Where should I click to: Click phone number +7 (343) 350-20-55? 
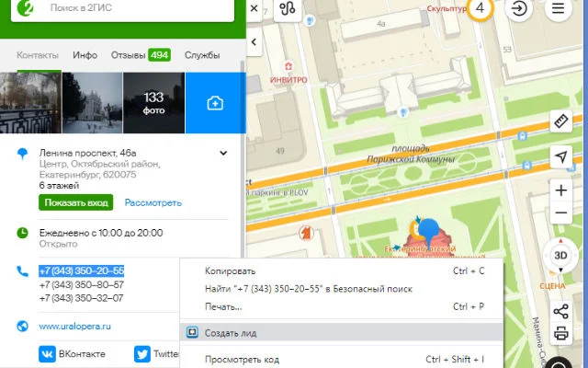[82, 270]
